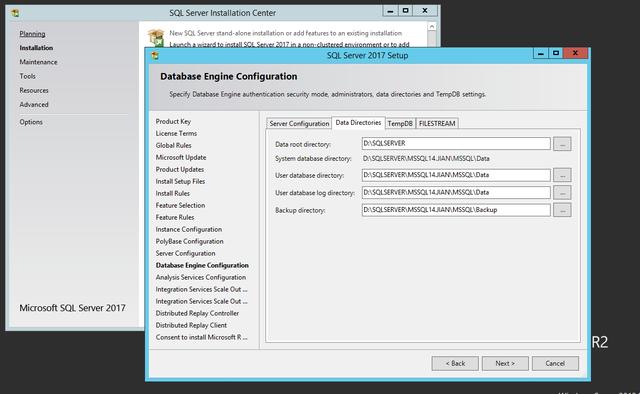Viewport: 640px width, 394px height.
Task: Open Resources in Installation Center sidebar
Action: click(34, 90)
